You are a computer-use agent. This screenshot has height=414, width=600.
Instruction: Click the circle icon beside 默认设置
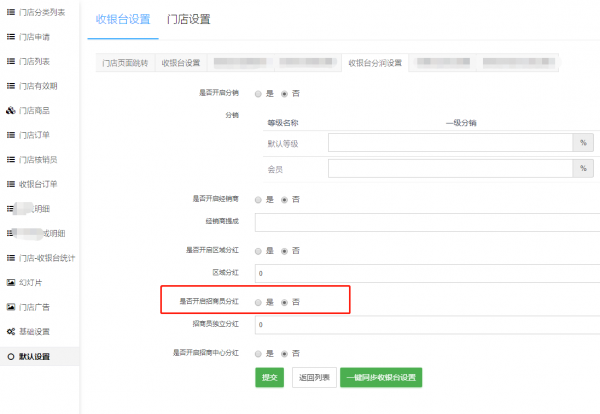(11, 357)
